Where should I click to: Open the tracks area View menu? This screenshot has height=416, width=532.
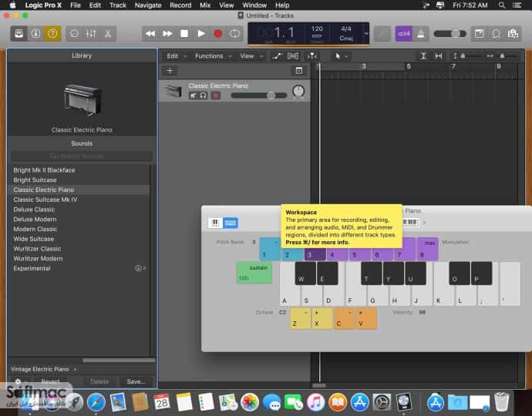(251, 56)
